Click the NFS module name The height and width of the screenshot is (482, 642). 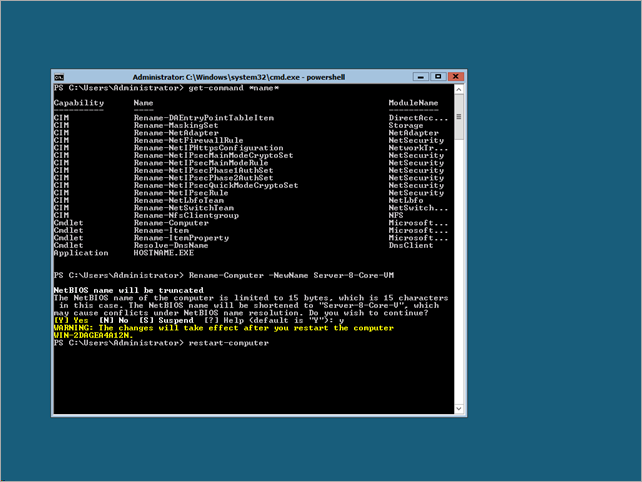pos(396,215)
